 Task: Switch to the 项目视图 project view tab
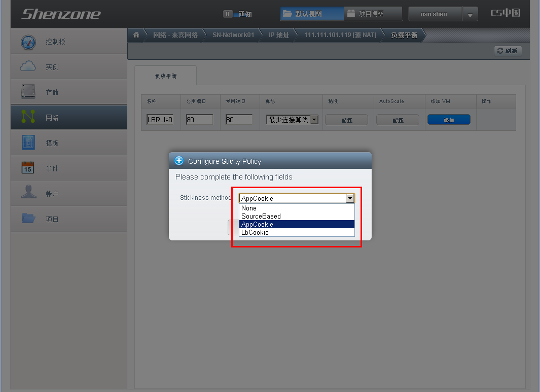click(x=373, y=14)
